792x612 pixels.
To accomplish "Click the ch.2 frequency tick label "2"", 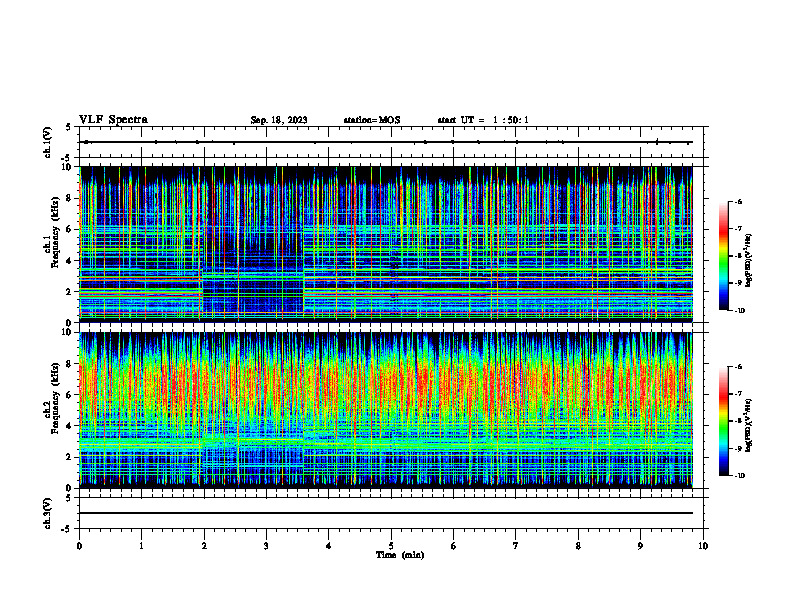I will [70, 457].
